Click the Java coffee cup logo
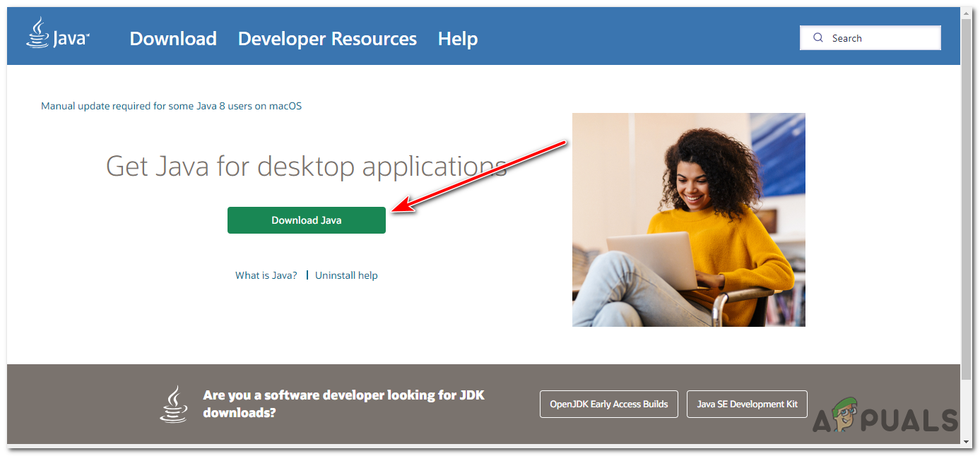980x456 pixels. tap(37, 35)
